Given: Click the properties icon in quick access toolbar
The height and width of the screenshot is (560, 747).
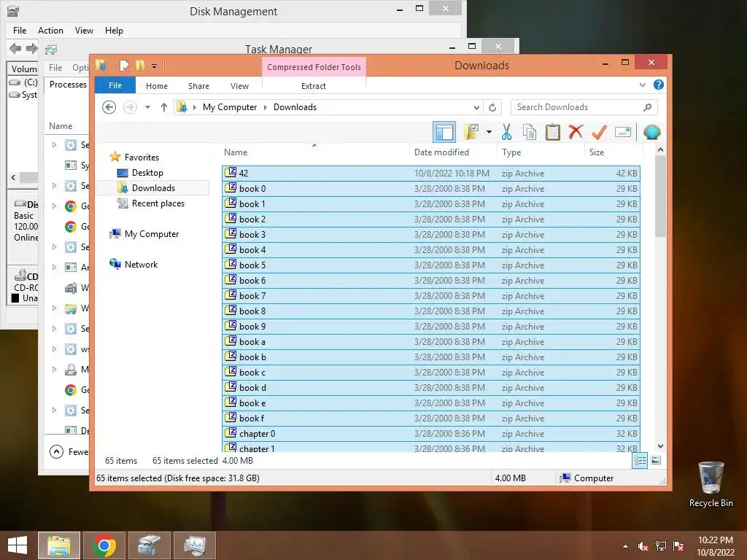Looking at the screenshot, I should tap(124, 66).
